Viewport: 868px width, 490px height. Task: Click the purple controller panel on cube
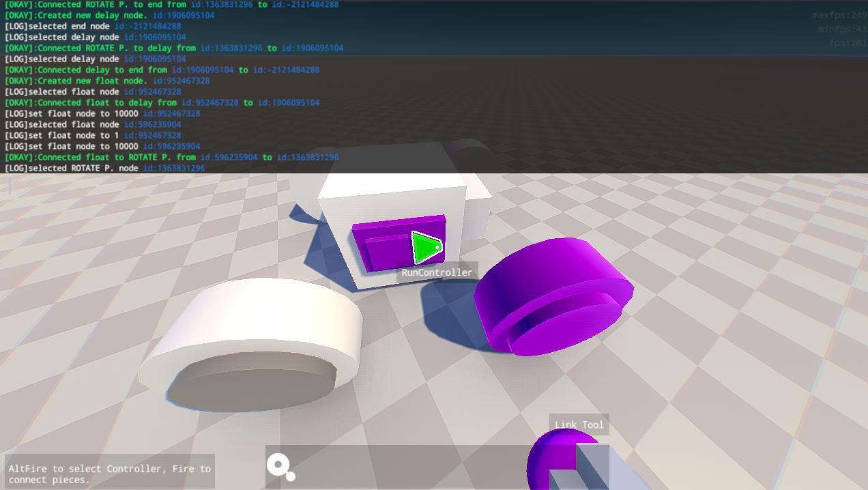tap(382, 246)
